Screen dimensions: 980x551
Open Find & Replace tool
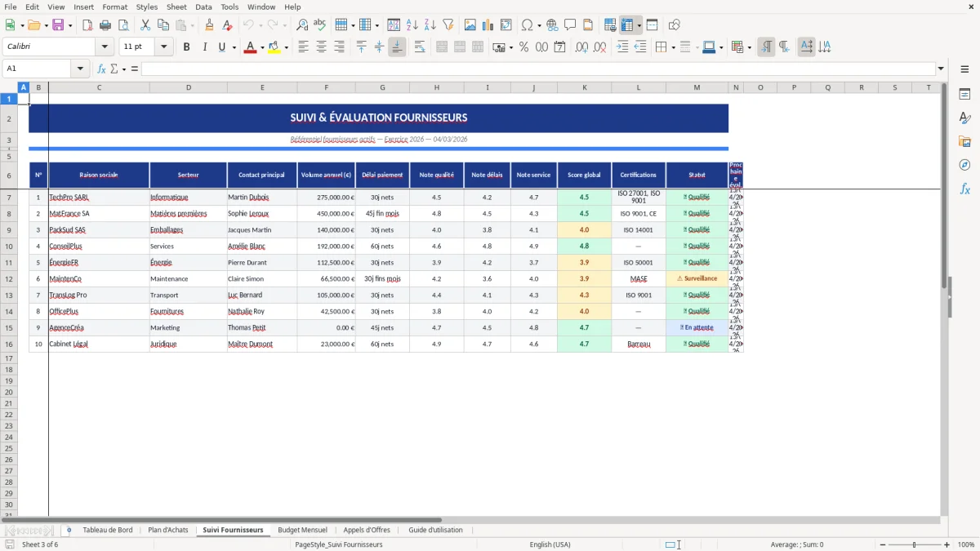point(302,25)
